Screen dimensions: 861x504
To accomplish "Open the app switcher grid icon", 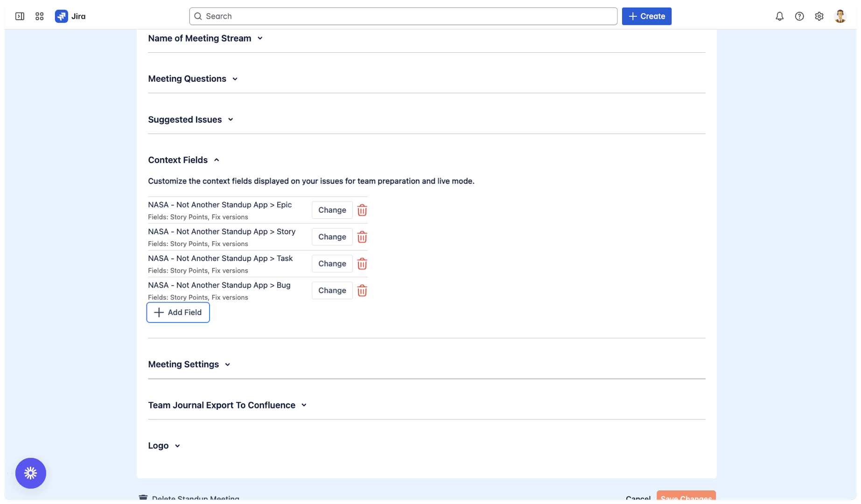I will coord(40,16).
